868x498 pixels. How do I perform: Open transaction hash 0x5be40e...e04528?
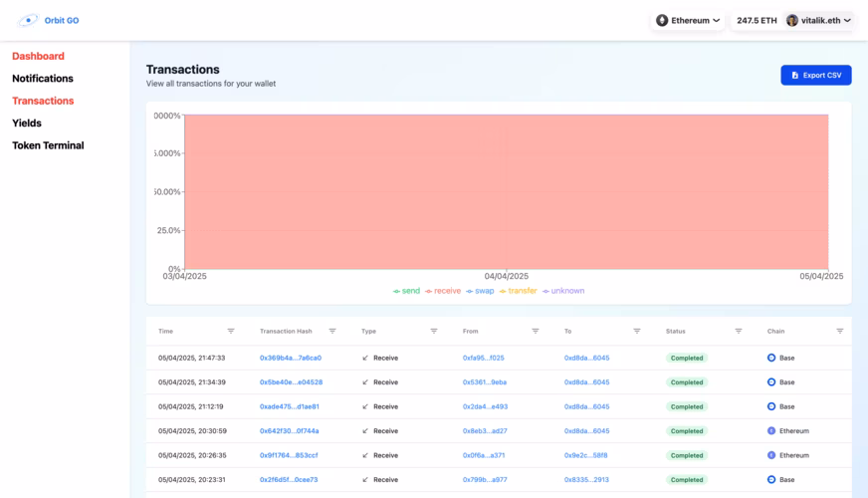[x=292, y=382]
